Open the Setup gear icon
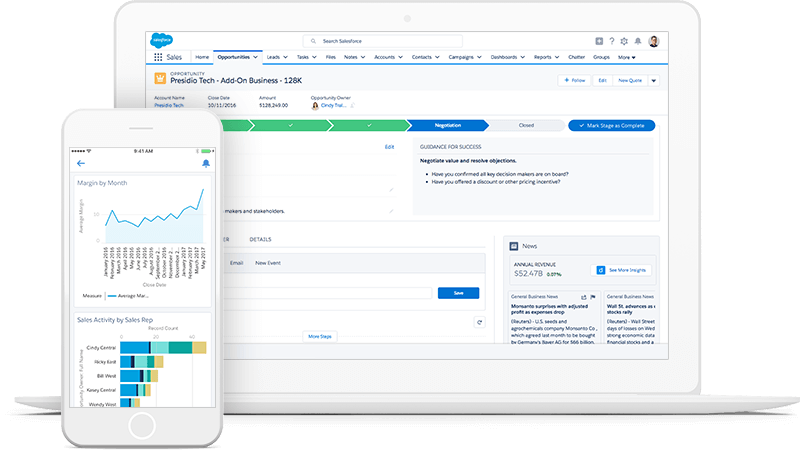 point(625,41)
